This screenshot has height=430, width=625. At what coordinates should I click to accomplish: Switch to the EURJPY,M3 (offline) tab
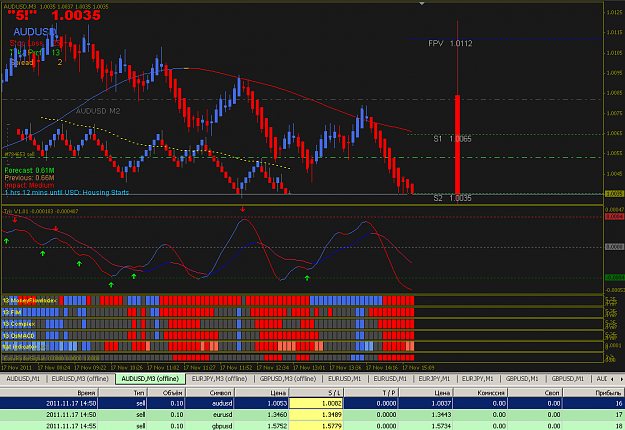click(x=219, y=378)
